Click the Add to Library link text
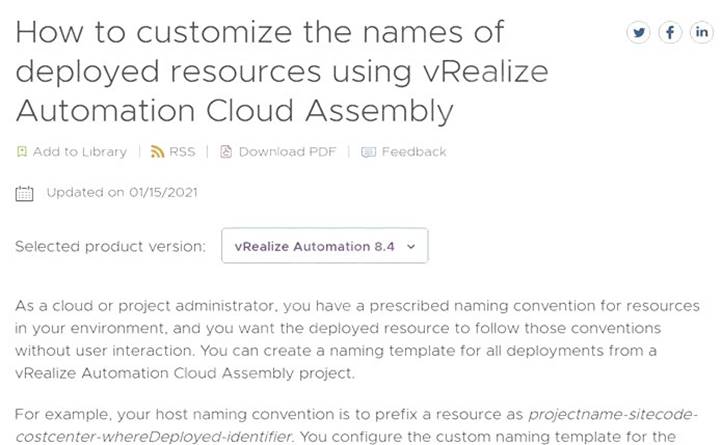 point(80,152)
